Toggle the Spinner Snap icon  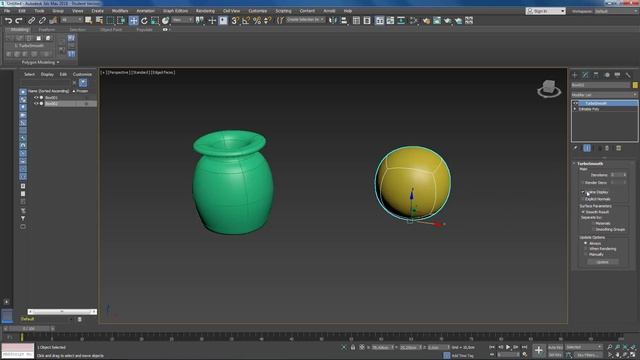[x=267, y=20]
